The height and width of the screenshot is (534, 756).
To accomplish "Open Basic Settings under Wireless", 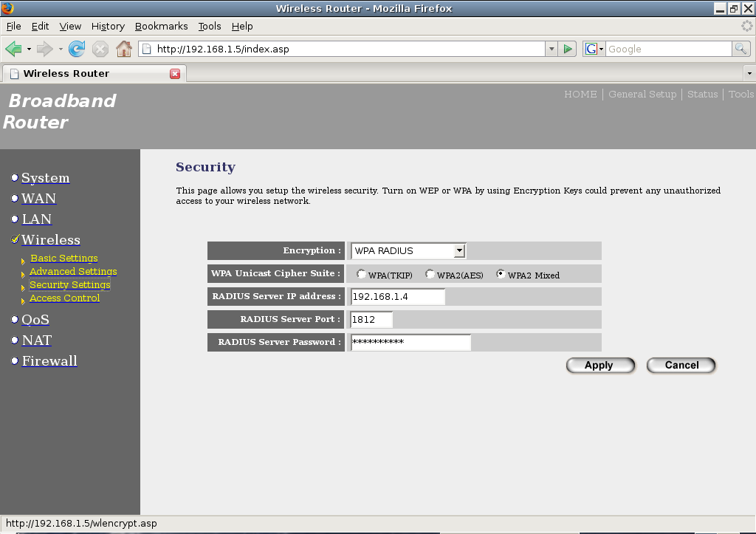I will tap(64, 258).
